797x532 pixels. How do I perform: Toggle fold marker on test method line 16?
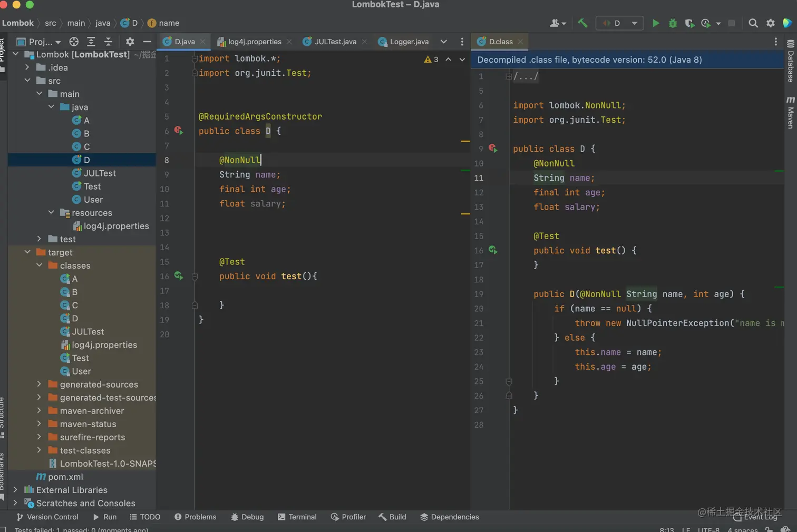pos(195,277)
